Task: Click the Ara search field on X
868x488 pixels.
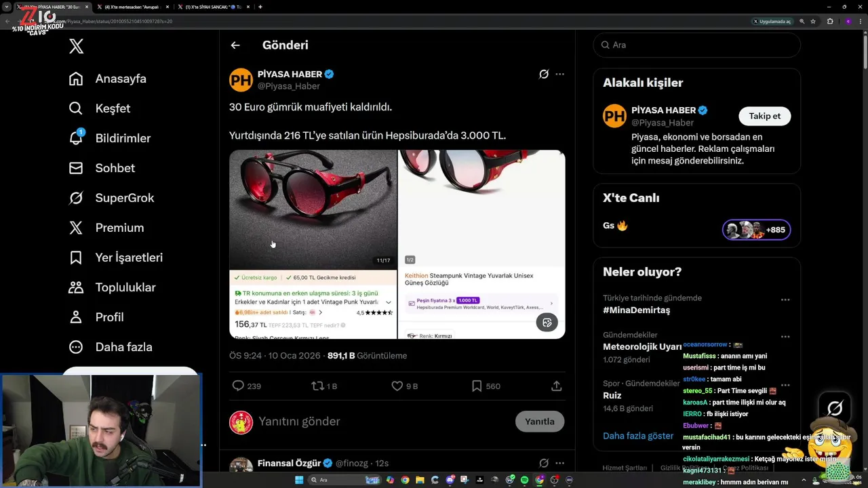Action: pos(696,45)
